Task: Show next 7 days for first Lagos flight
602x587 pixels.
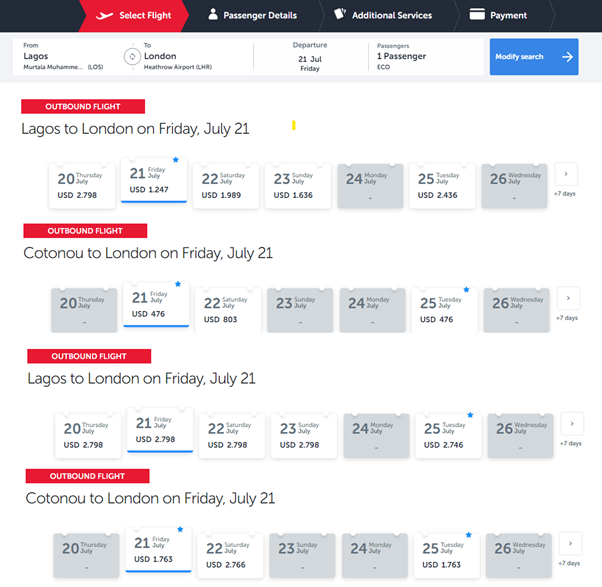Action: tap(566, 173)
